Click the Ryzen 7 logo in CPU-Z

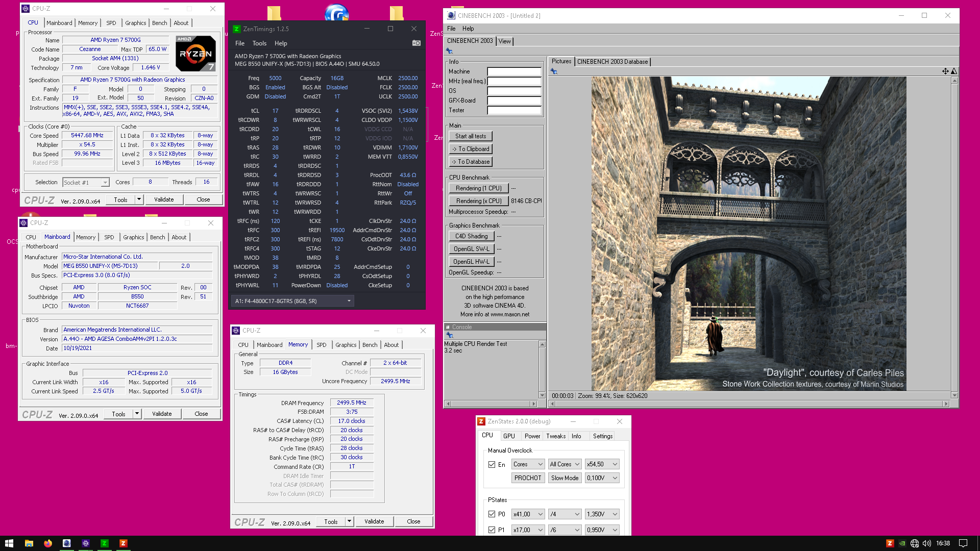(x=195, y=53)
